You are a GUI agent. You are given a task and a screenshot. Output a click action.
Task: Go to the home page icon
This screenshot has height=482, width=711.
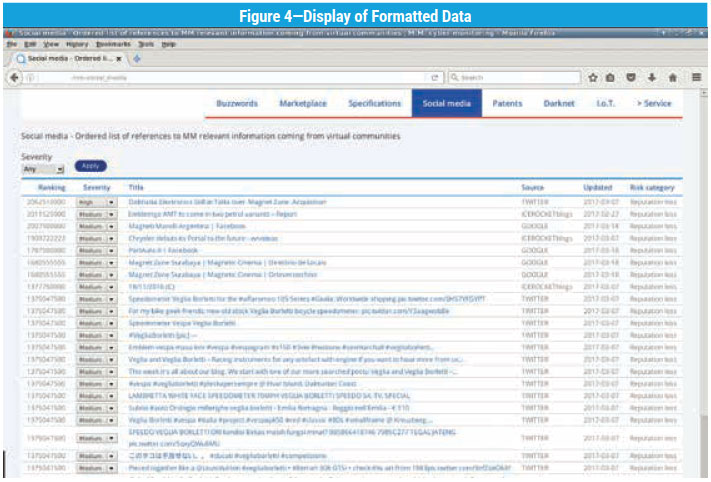(x=672, y=78)
